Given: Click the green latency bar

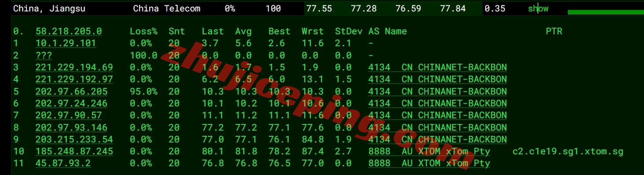Looking at the screenshot, I should point(606,12).
